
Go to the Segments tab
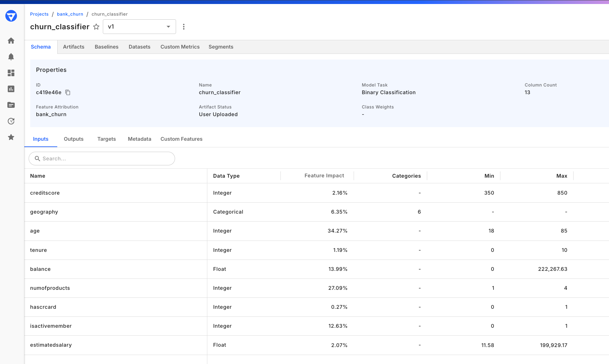(x=221, y=47)
